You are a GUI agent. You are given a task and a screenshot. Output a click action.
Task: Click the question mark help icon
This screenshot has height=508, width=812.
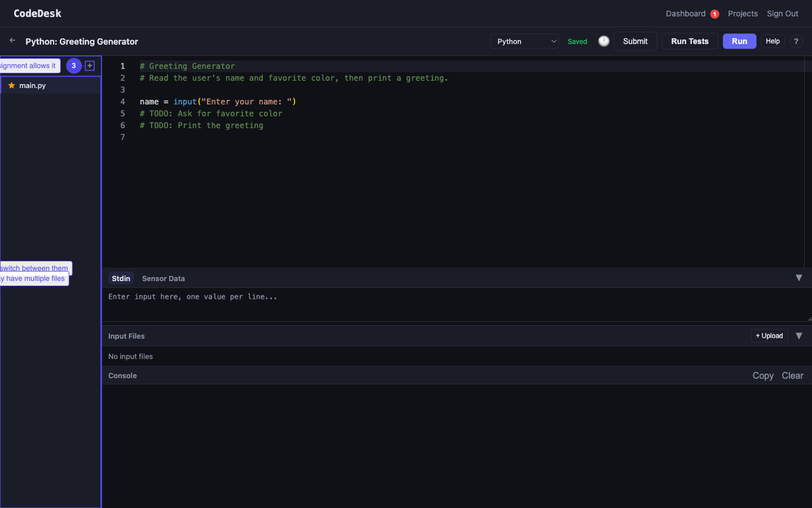[x=796, y=41]
